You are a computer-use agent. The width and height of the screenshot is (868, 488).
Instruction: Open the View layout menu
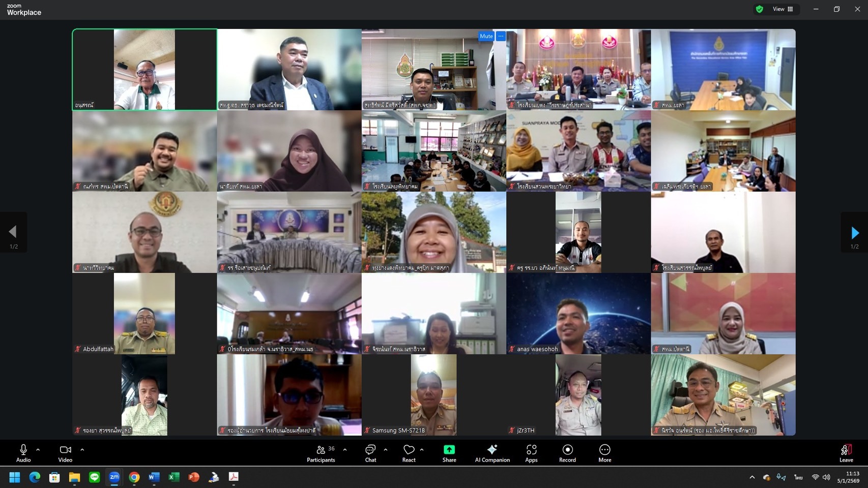783,9
